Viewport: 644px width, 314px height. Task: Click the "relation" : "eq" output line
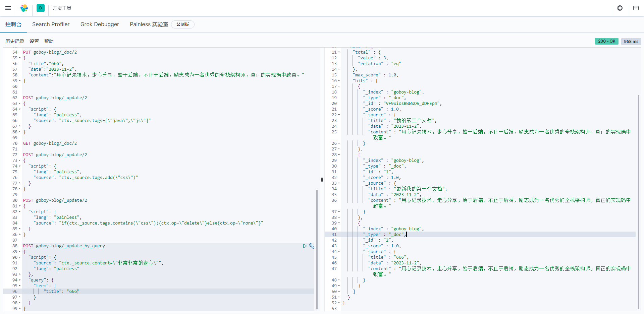pos(379,64)
